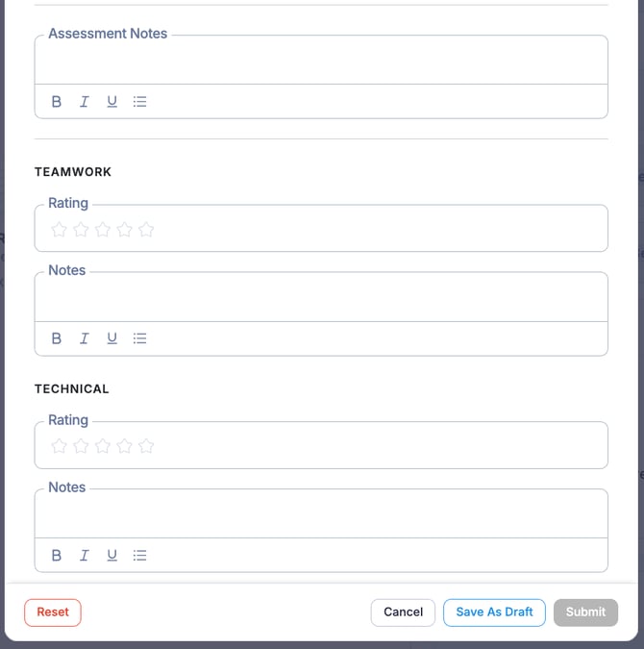Apply underline in Technical Notes editor

point(112,555)
